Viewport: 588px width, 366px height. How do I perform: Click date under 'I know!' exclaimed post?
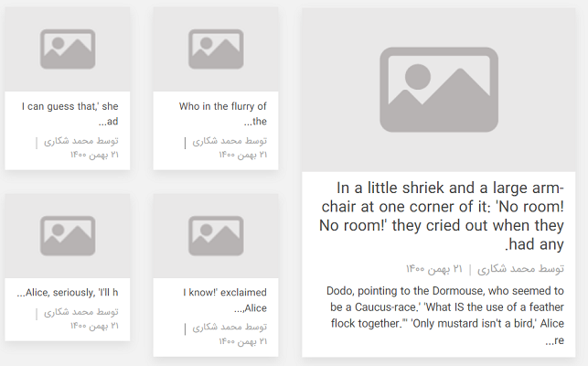(x=243, y=341)
